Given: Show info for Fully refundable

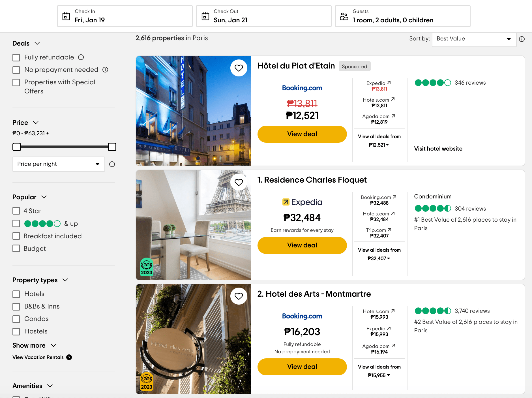Looking at the screenshot, I should (81, 57).
